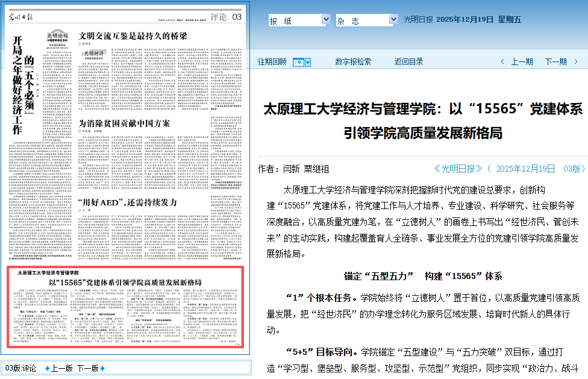This screenshot has height=379, width=588.
Task: Open the 《光明日报》 source link
Action: [458, 169]
